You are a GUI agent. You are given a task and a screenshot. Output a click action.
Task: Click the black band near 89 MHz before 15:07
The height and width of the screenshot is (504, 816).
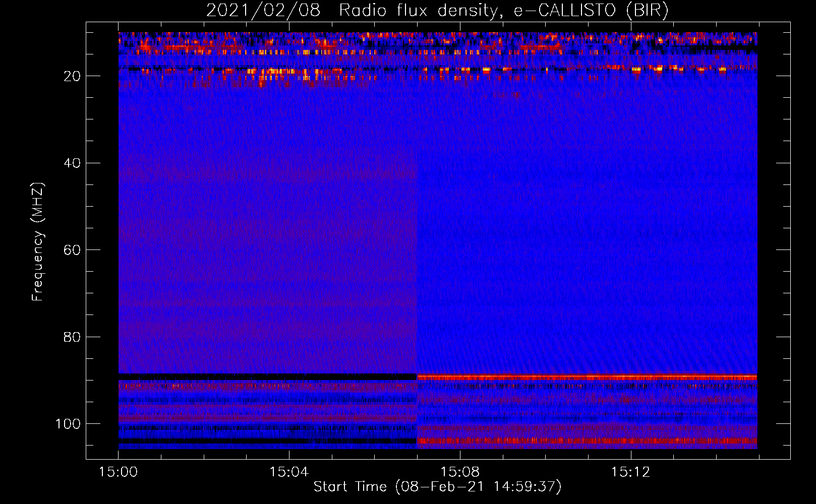tap(267, 376)
